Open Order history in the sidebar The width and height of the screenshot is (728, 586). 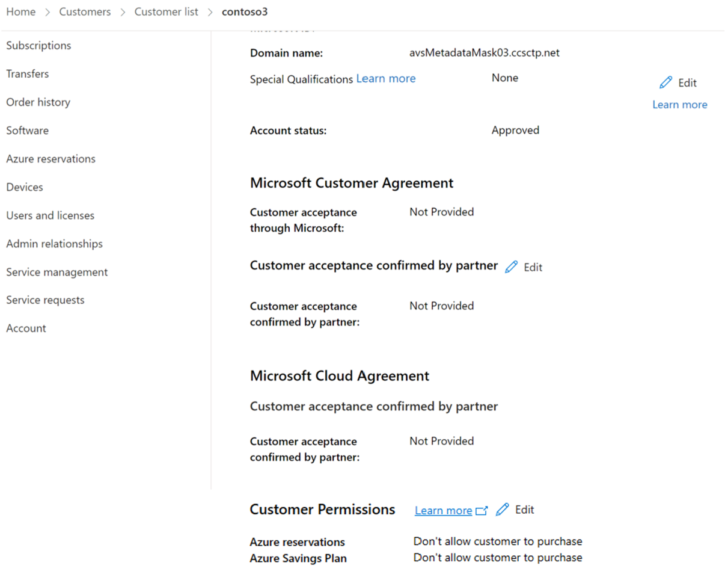(38, 102)
